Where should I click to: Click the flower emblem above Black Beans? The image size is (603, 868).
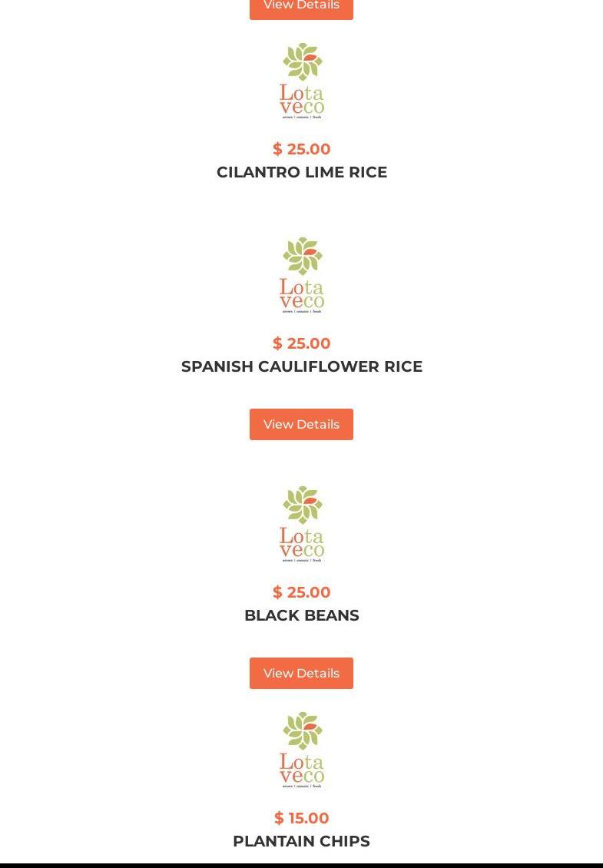click(302, 505)
